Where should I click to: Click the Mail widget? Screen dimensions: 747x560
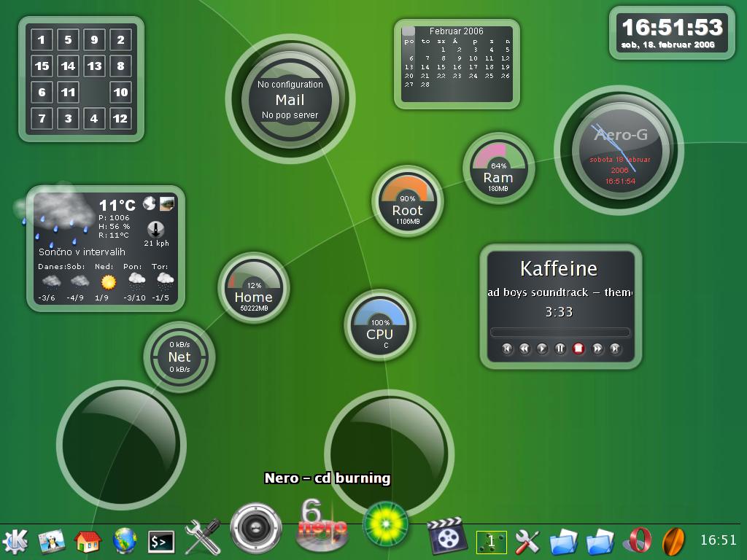[290, 99]
